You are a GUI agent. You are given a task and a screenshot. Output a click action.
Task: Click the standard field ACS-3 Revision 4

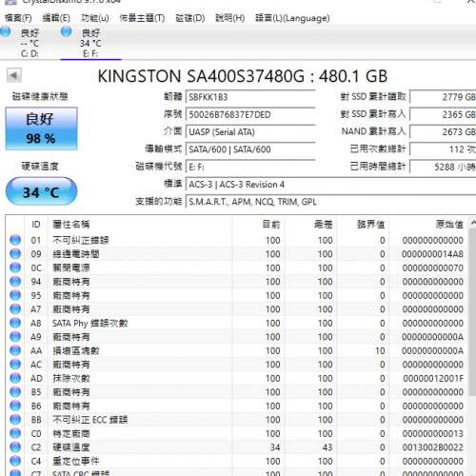point(331,185)
